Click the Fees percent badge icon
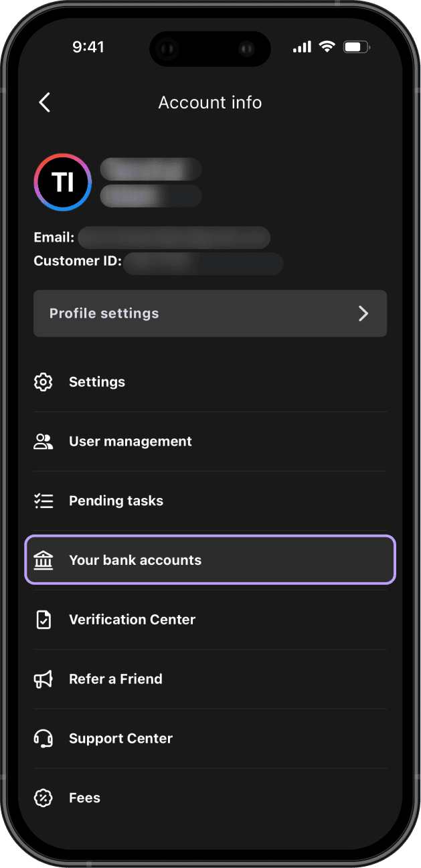Viewport: 421px width, 868px height. 44,798
